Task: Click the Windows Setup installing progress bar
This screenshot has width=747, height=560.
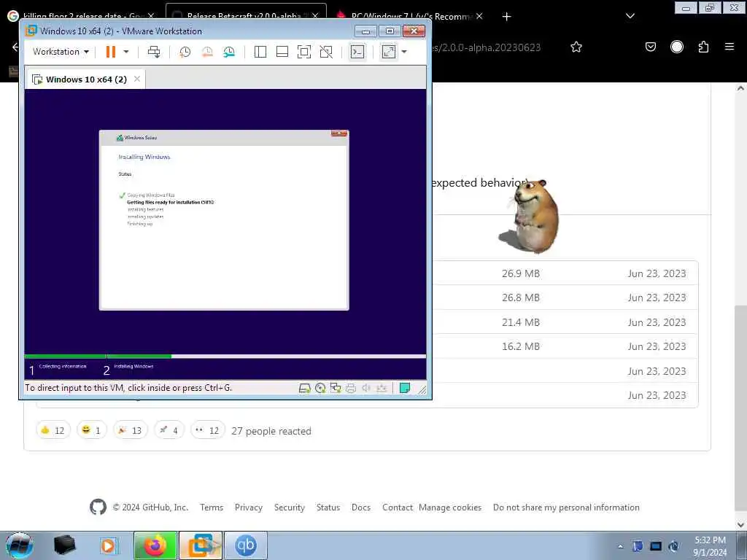Action: click(x=225, y=356)
